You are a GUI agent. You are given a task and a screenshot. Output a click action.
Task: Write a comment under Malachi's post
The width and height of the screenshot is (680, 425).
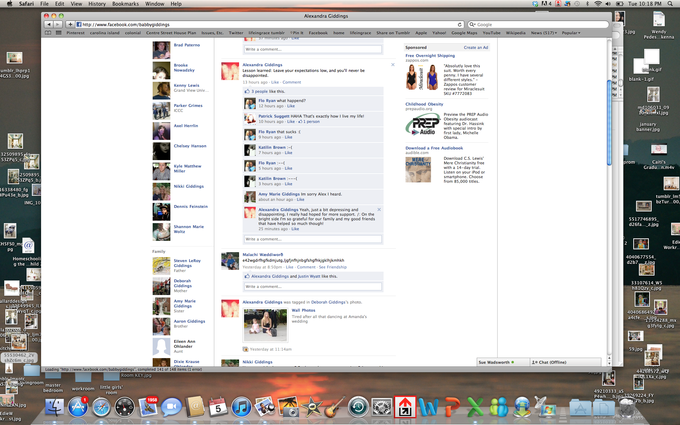[313, 287]
